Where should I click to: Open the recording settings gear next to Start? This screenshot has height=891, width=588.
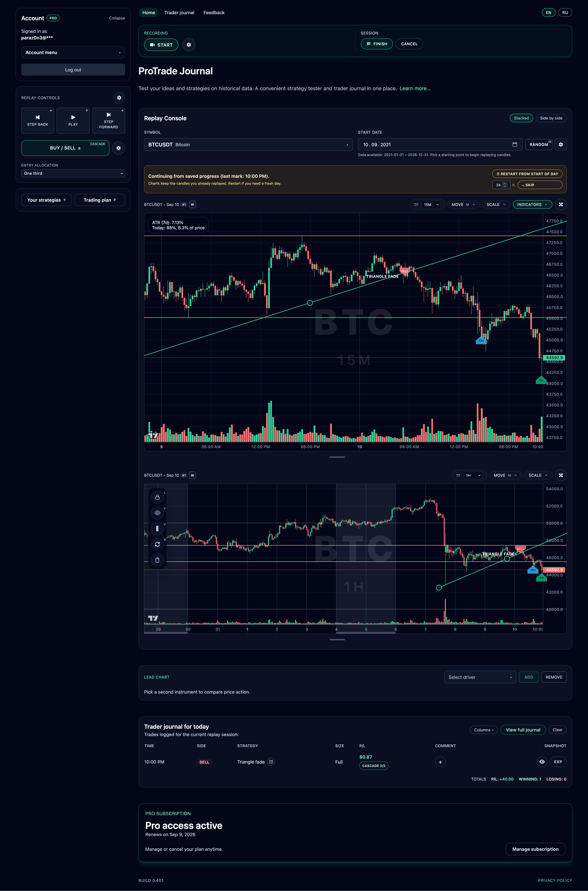click(x=189, y=45)
